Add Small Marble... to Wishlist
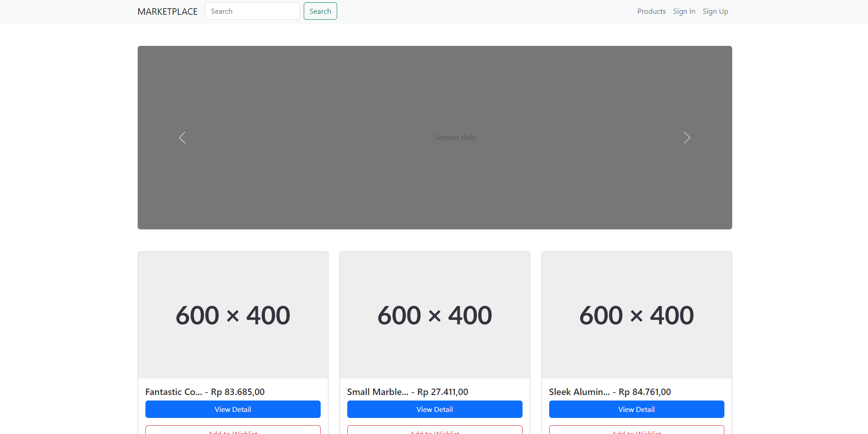Image resolution: width=868 pixels, height=434 pixels. point(435,430)
